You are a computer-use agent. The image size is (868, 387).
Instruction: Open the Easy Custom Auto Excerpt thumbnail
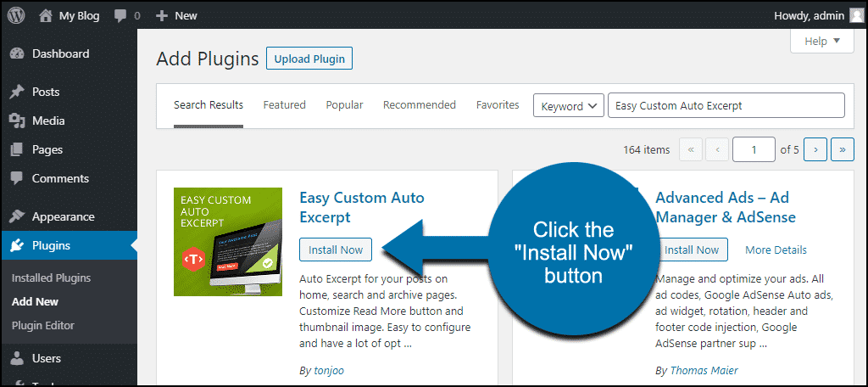point(228,242)
